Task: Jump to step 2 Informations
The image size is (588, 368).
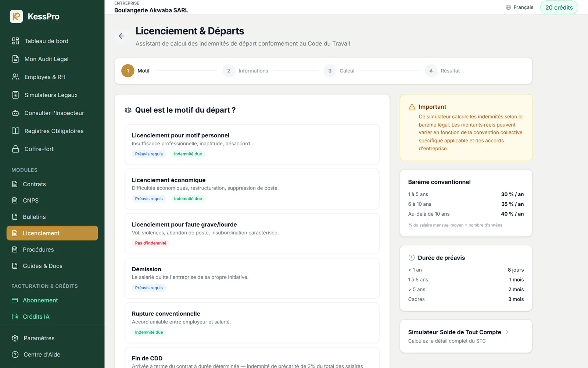Action: coord(245,71)
